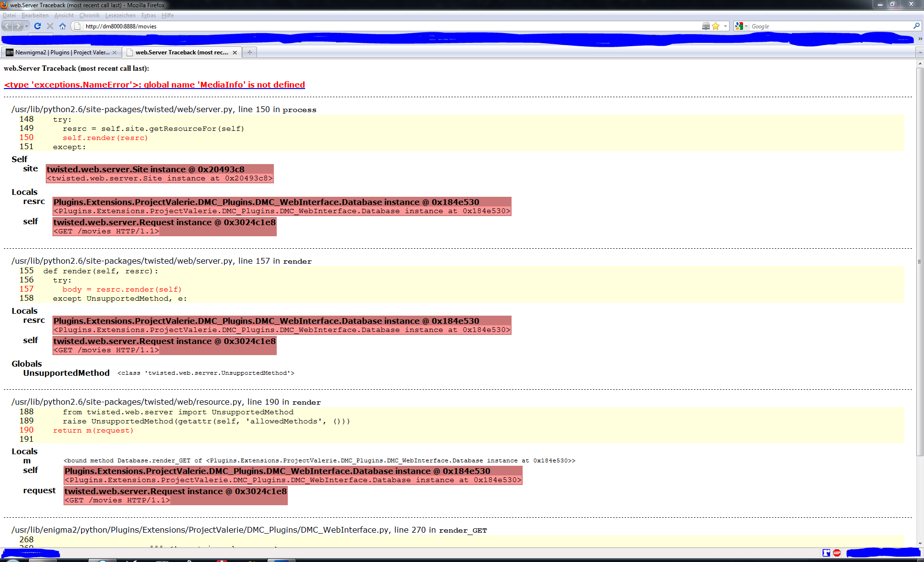The image size is (924, 562).
Task: Switch to the Newnigma2 Plugins tab
Action: click(62, 52)
